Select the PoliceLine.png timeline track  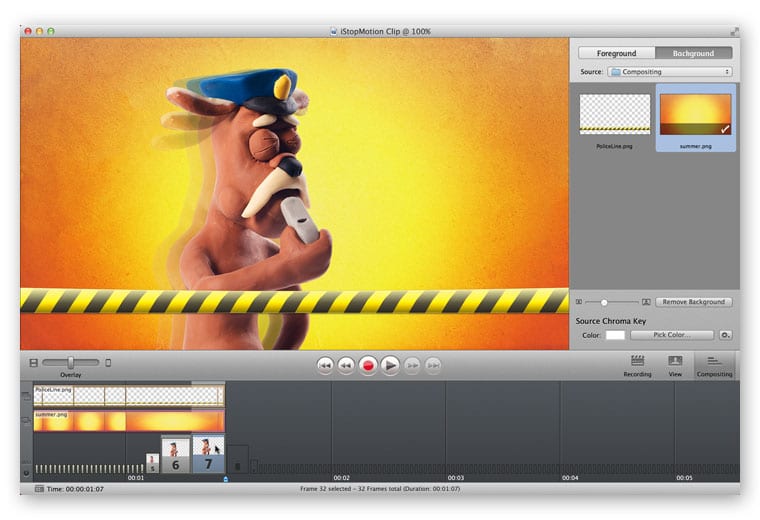(129, 395)
